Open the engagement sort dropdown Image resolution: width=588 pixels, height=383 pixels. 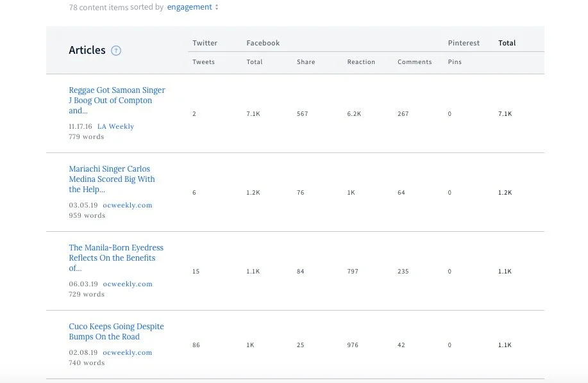pyautogui.click(x=192, y=7)
